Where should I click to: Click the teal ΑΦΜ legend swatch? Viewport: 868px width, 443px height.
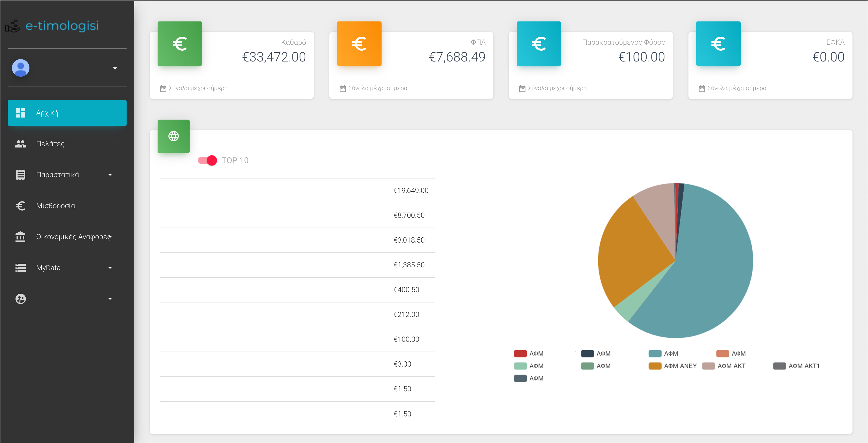(x=655, y=353)
